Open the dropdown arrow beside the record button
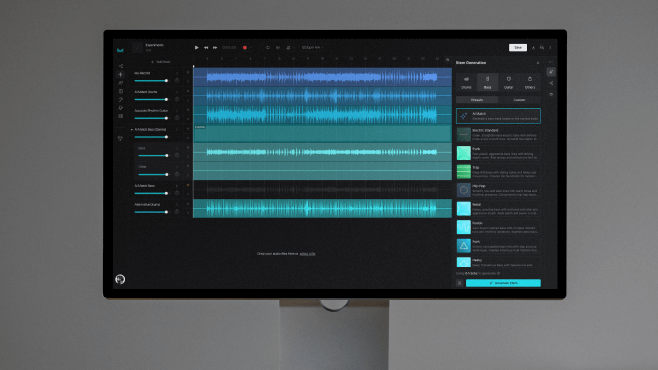 point(251,48)
